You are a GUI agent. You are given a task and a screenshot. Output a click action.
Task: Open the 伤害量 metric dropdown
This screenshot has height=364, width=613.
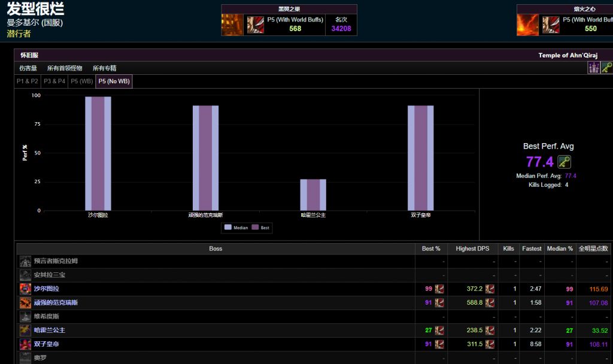[28, 68]
